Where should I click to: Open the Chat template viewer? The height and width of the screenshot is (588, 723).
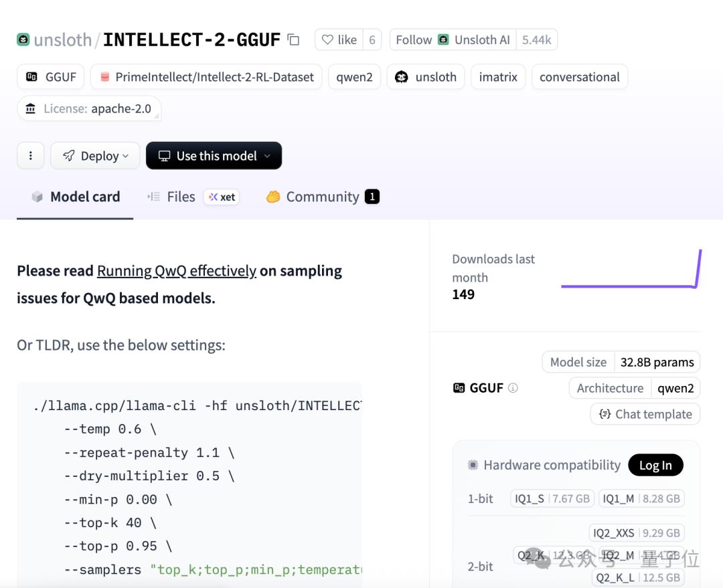click(645, 414)
